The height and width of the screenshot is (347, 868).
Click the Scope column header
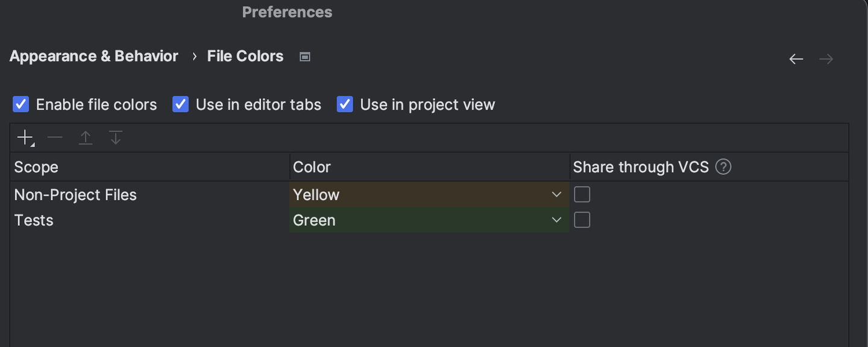(36, 167)
